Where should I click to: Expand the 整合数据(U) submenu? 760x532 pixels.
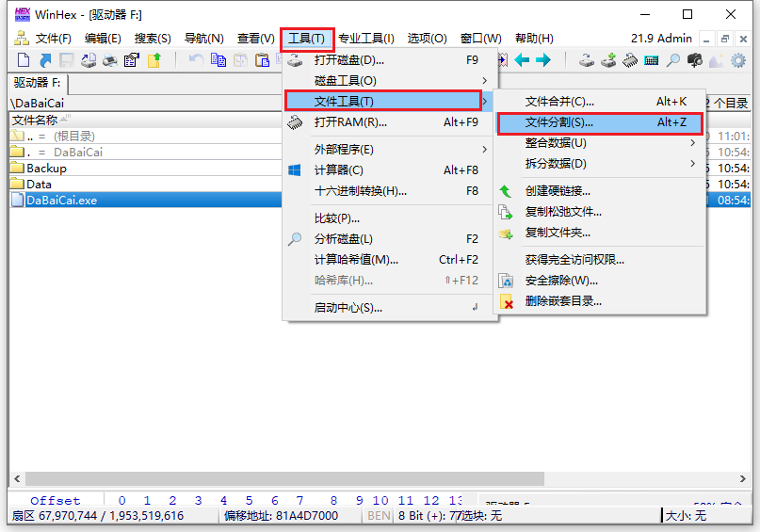point(600,143)
